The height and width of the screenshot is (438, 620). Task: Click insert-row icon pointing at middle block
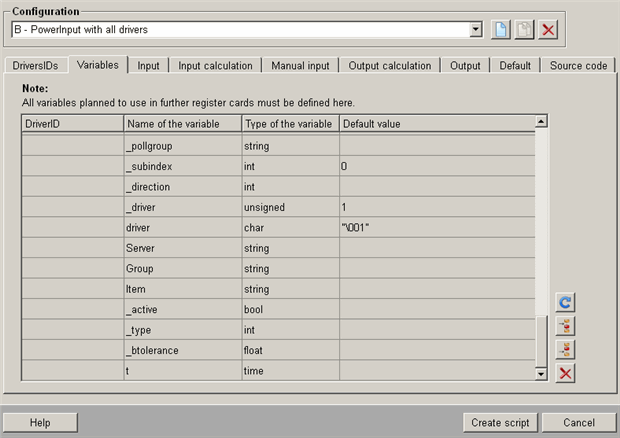click(x=565, y=326)
